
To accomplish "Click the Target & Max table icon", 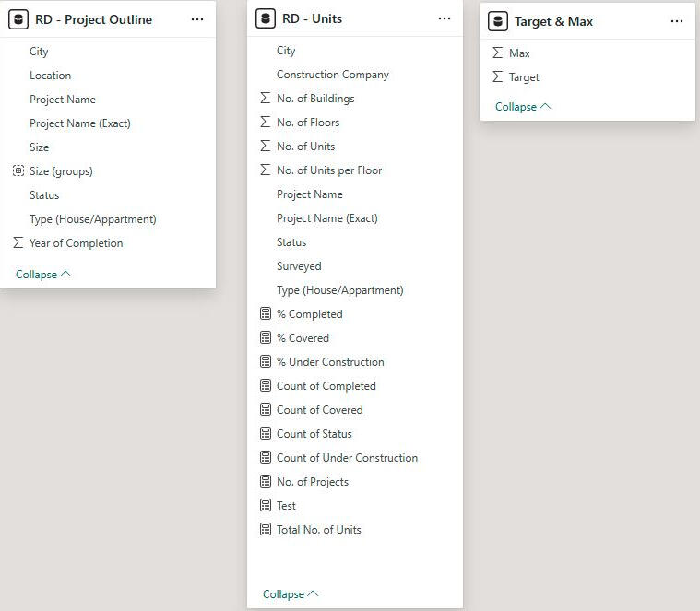I will pyautogui.click(x=498, y=21).
